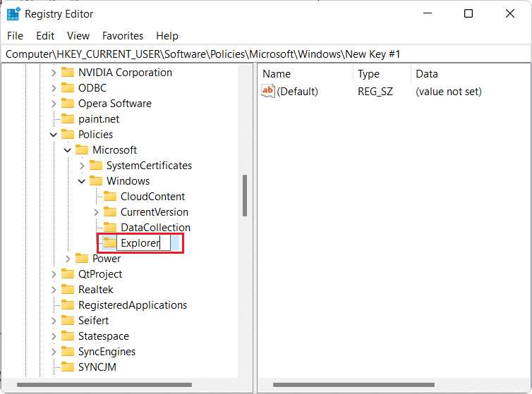This screenshot has width=532, height=394.
Task: Collapse the Windows key chevron
Action: [81, 181]
